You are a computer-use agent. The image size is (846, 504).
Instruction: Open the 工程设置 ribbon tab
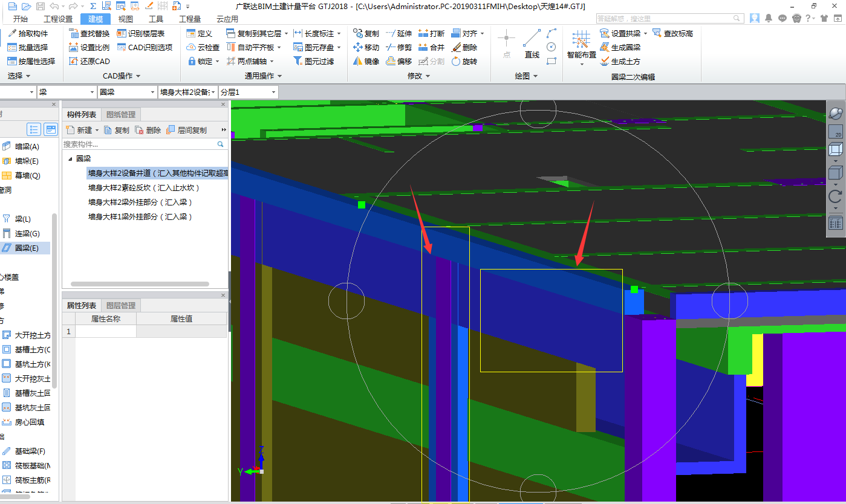(57, 19)
